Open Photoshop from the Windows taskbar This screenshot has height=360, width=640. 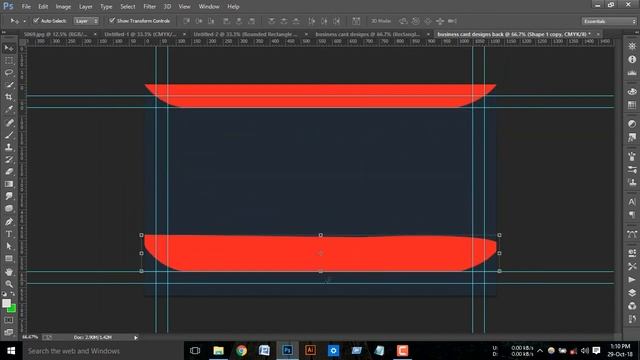(x=287, y=350)
